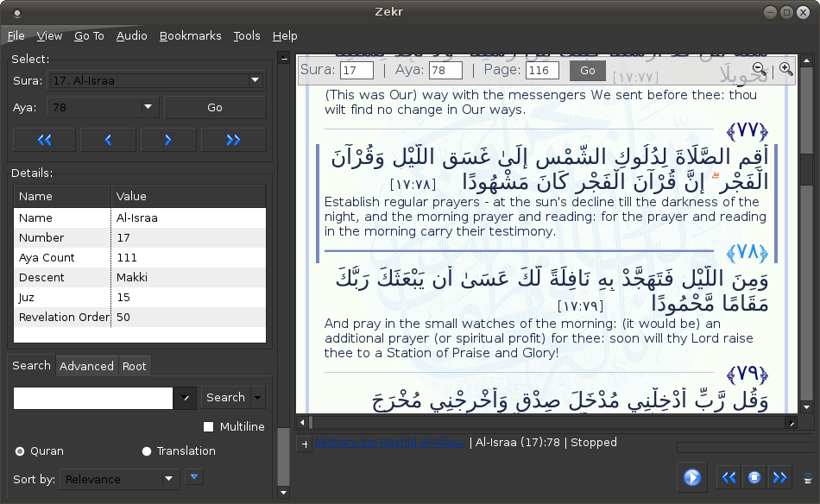The width and height of the screenshot is (820, 504).
Task: Click into the Page number field
Action: click(x=542, y=71)
